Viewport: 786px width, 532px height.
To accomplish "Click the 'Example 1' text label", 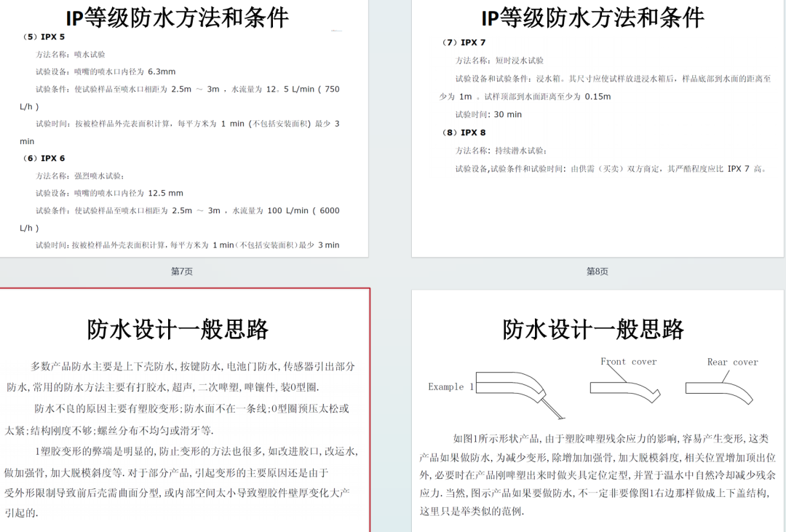I will click(450, 387).
